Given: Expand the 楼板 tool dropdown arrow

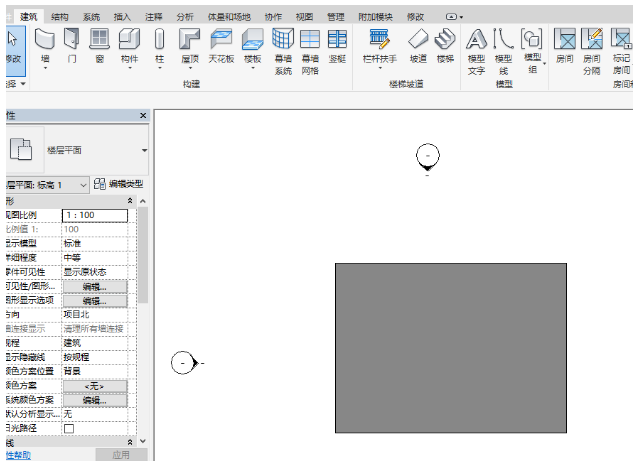Looking at the screenshot, I should click(253, 68).
